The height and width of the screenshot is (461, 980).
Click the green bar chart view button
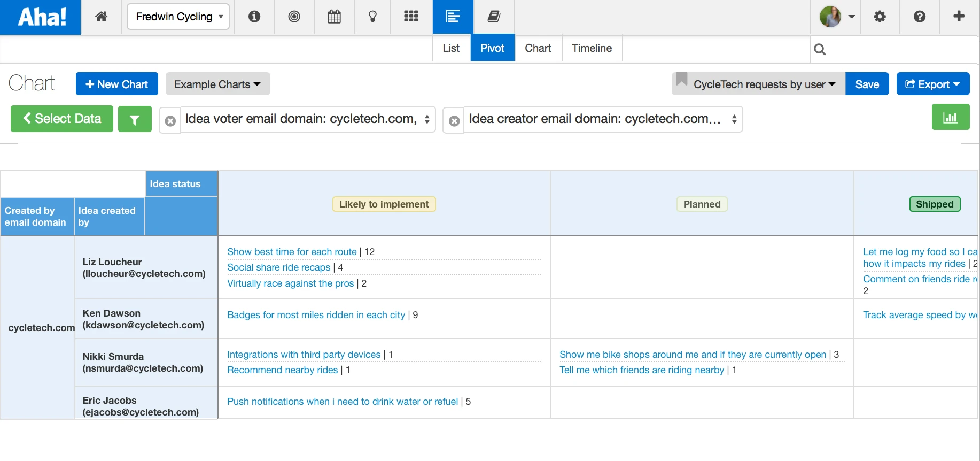click(x=951, y=117)
